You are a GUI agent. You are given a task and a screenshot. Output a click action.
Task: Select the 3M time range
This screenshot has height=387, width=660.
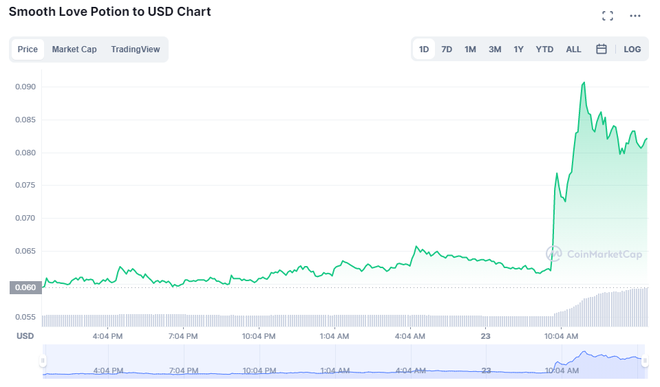(495, 49)
